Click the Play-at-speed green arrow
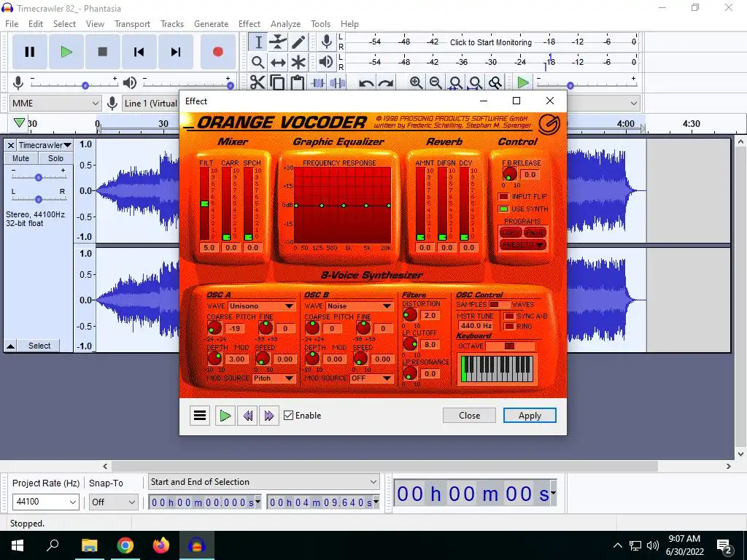The image size is (747, 560). point(522,83)
